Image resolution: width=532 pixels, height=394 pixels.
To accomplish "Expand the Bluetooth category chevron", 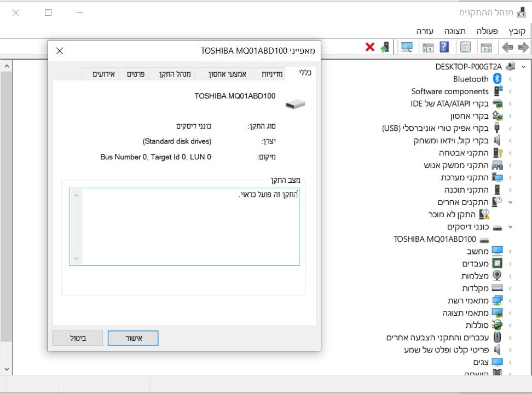I will 510,79.
